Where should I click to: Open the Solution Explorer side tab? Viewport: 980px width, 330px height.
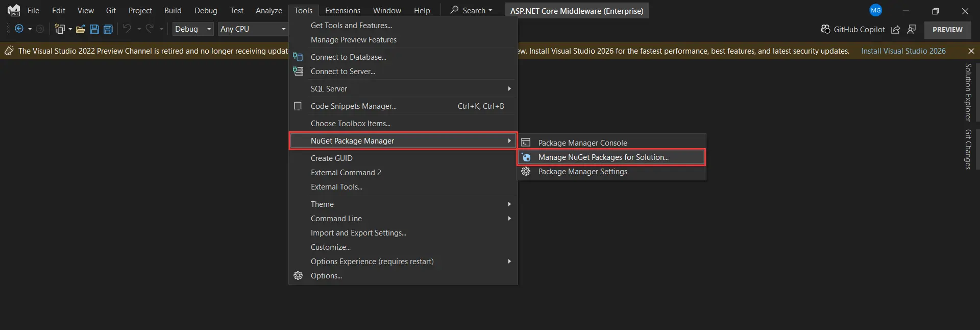click(968, 92)
